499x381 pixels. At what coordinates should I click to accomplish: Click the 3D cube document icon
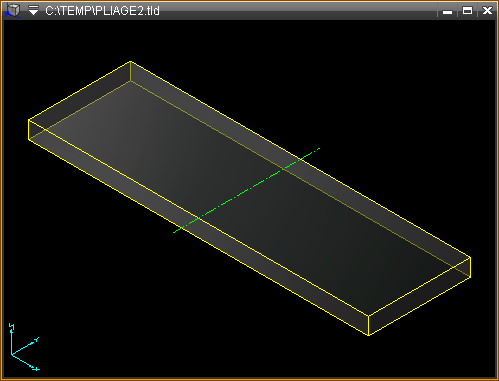(x=13, y=10)
